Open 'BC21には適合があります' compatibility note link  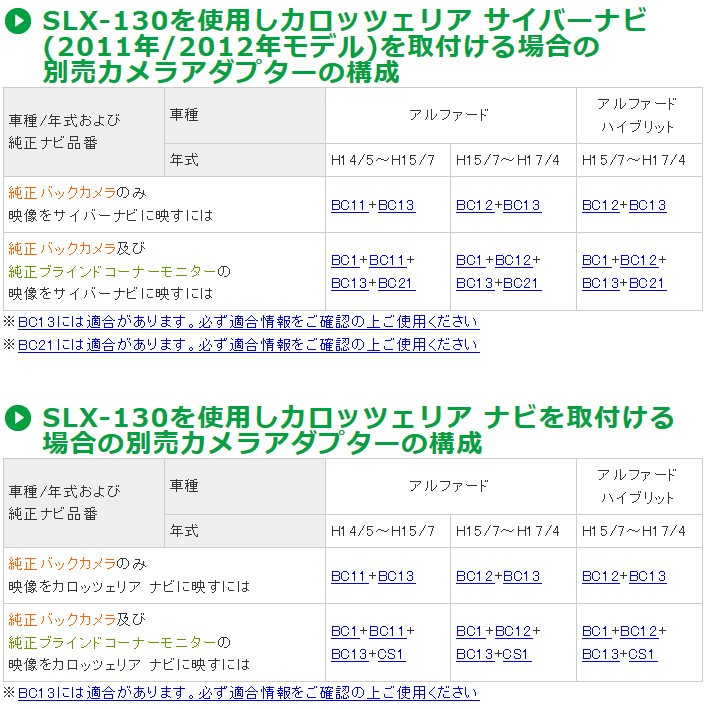click(x=249, y=345)
